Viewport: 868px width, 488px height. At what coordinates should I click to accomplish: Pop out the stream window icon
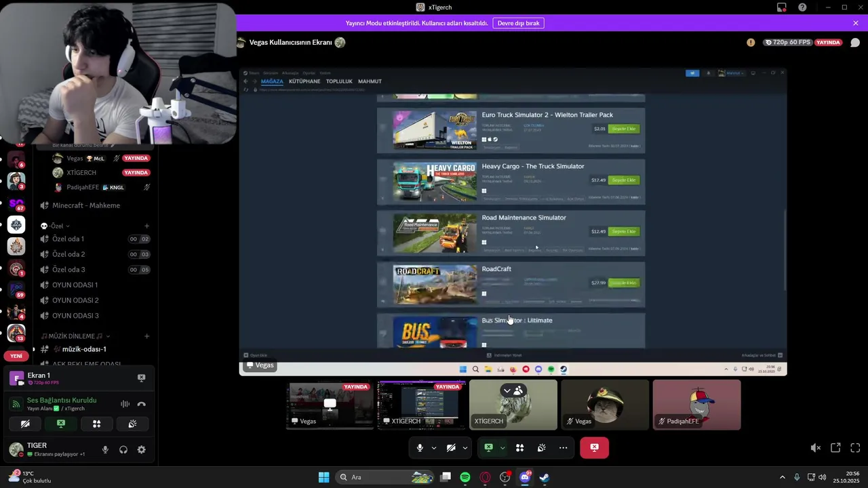point(835,448)
